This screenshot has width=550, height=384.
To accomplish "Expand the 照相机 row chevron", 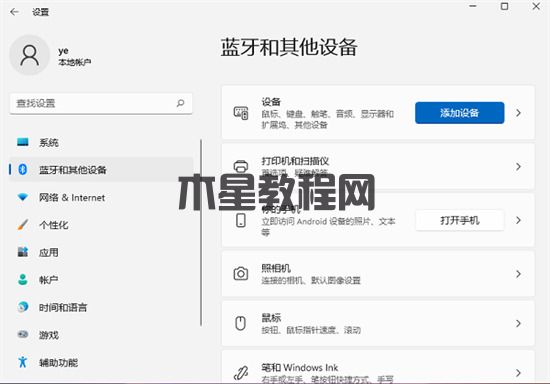I will click(x=518, y=274).
